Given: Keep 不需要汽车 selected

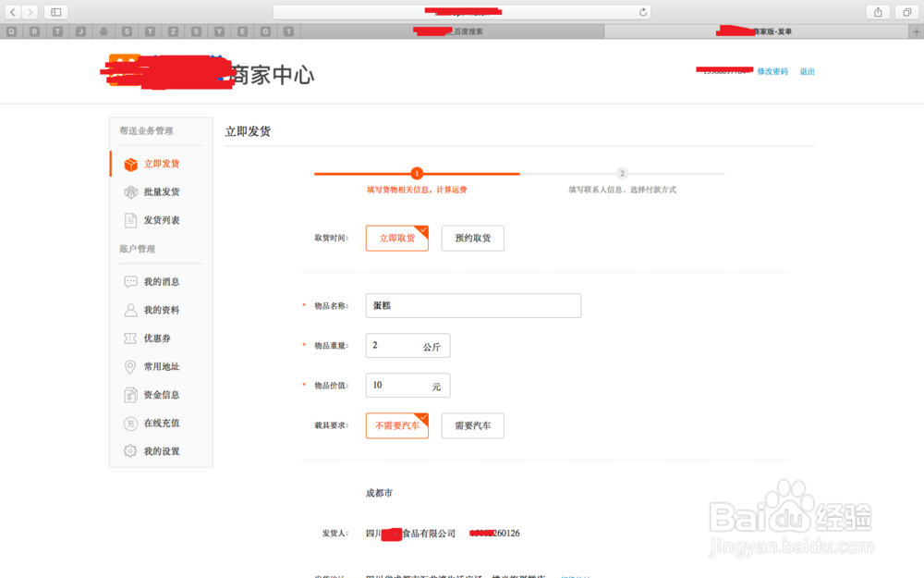Looking at the screenshot, I should [396, 425].
